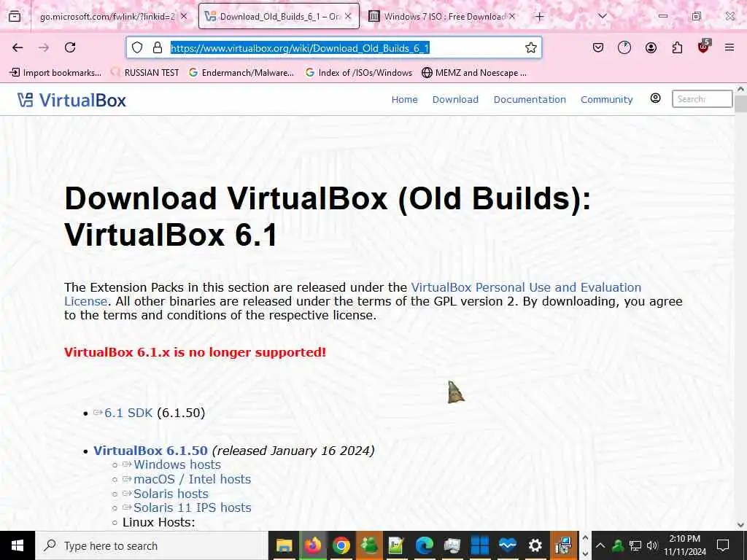The height and width of the screenshot is (560, 747).
Task: Open Firefox View button in the tab bar
Action: tap(15, 17)
